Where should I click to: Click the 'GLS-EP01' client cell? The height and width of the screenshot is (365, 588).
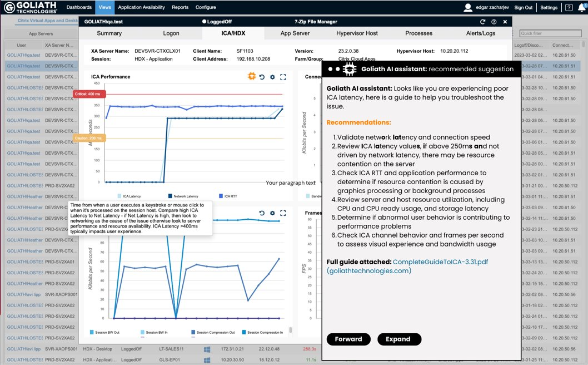point(168,360)
